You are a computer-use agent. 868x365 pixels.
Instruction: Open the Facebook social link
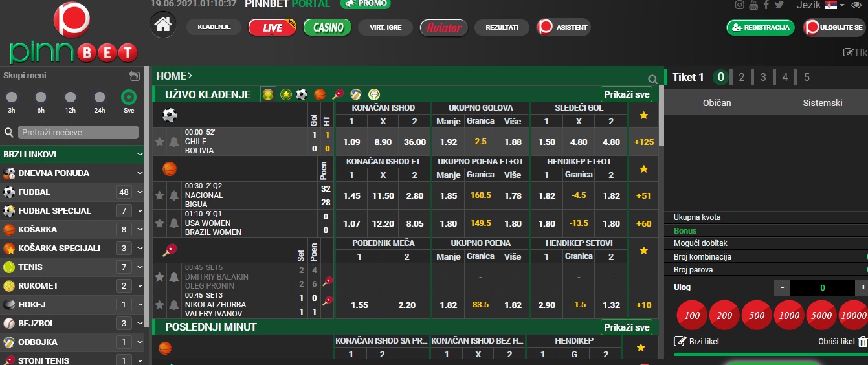tap(766, 5)
